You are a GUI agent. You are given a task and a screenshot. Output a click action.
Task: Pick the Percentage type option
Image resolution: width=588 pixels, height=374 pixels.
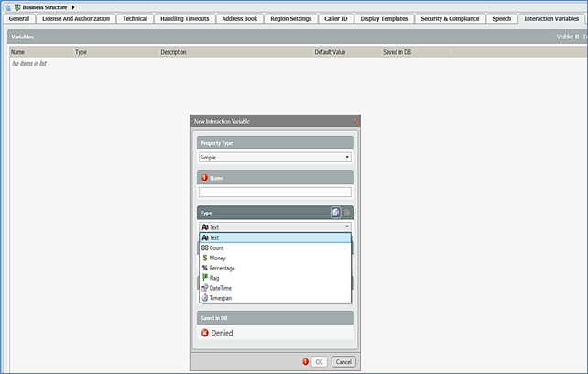(x=222, y=268)
